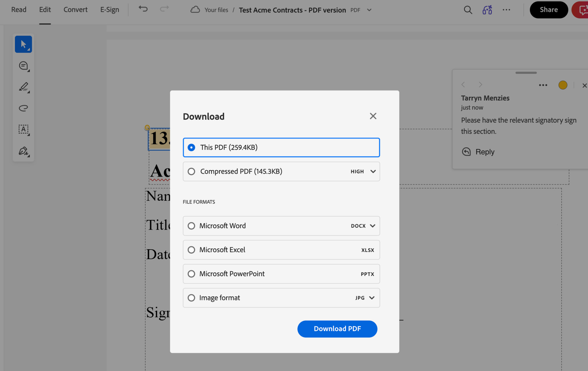The image size is (588, 371).
Task: Click the red comments button at top right
Action: [x=580, y=10]
